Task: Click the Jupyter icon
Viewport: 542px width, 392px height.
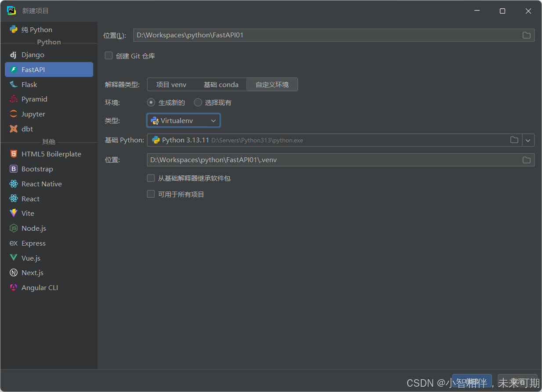Action: point(14,114)
